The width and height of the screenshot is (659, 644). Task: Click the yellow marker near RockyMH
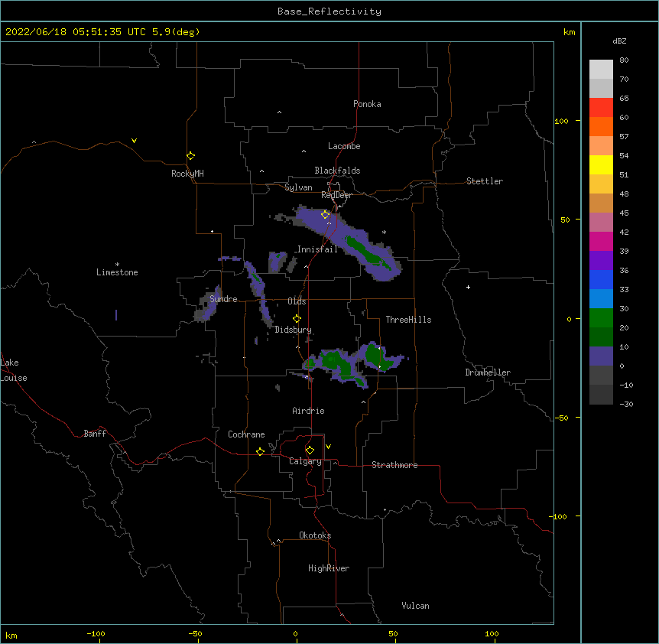point(190,156)
